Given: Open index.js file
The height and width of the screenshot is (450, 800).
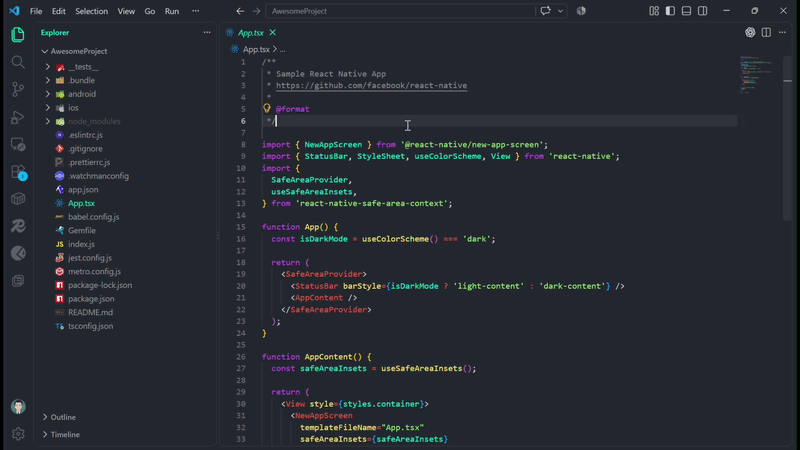Looking at the screenshot, I should pos(81,244).
